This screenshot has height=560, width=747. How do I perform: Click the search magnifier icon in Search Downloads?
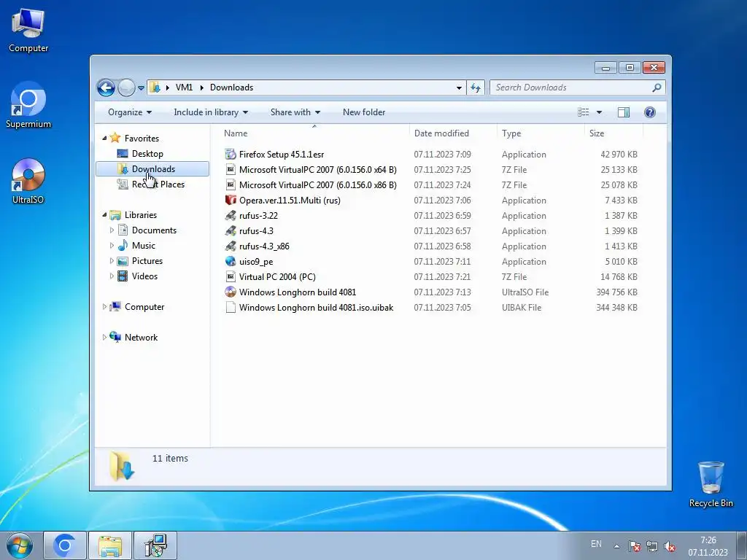tap(657, 87)
